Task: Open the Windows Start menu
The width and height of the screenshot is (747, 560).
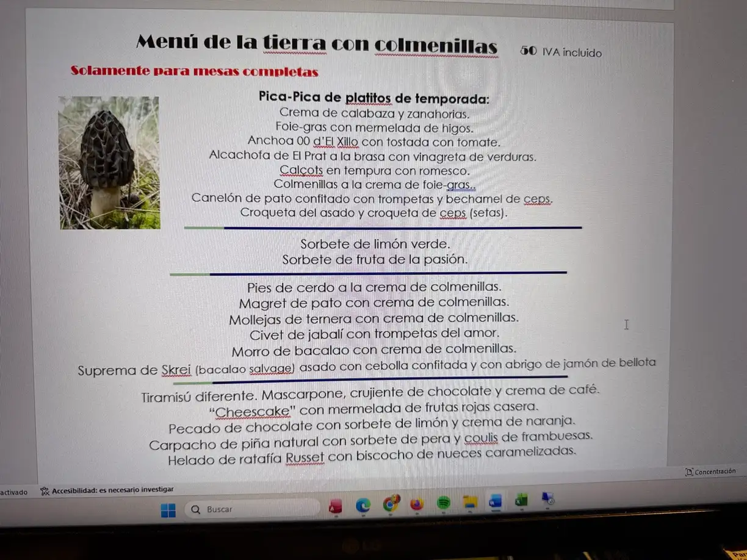Action: tap(168, 510)
